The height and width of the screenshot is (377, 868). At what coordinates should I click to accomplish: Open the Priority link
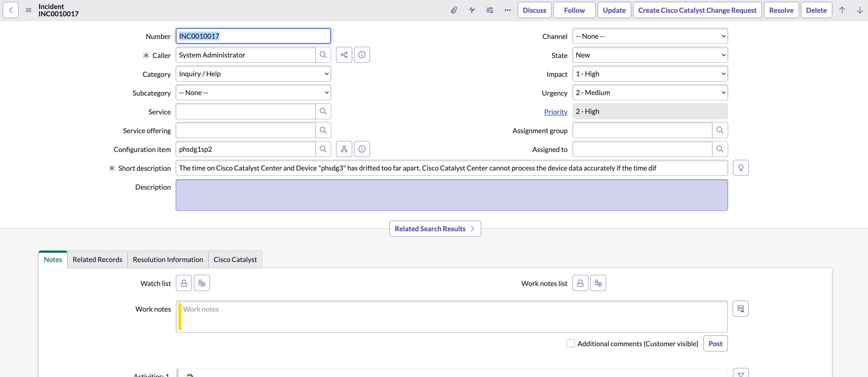click(555, 111)
